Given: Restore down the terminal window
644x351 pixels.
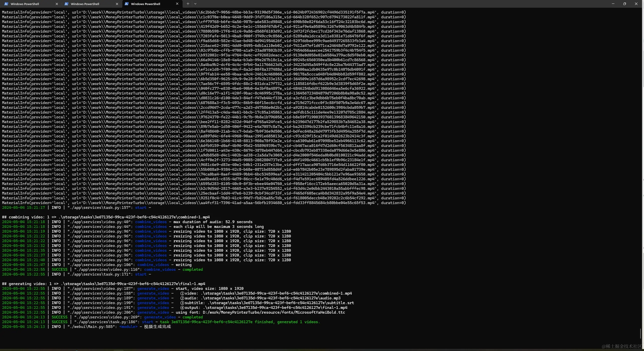Looking at the screenshot, I should (624, 4).
